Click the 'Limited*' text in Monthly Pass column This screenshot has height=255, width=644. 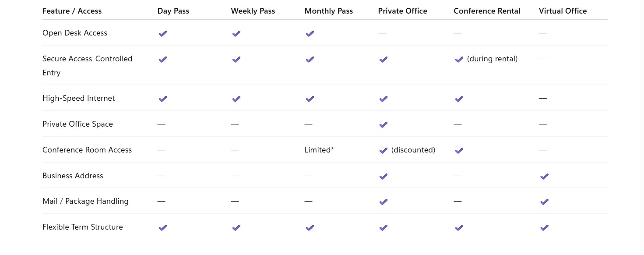coord(319,150)
